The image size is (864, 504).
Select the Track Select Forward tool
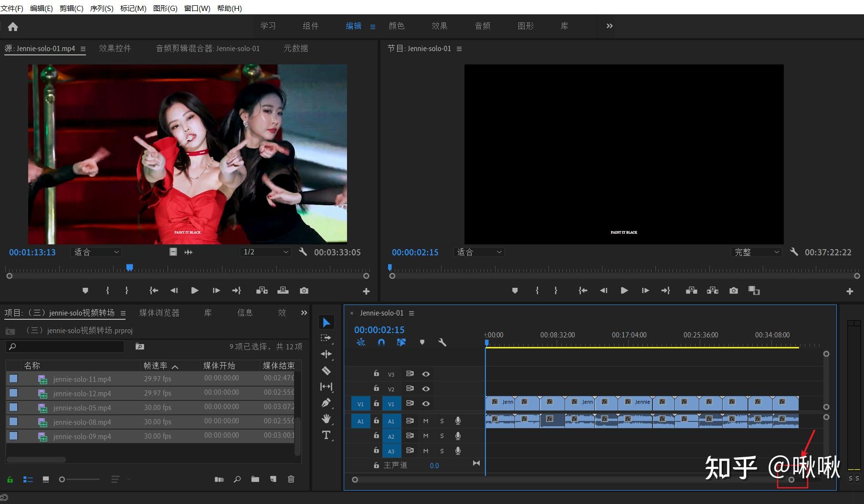326,338
